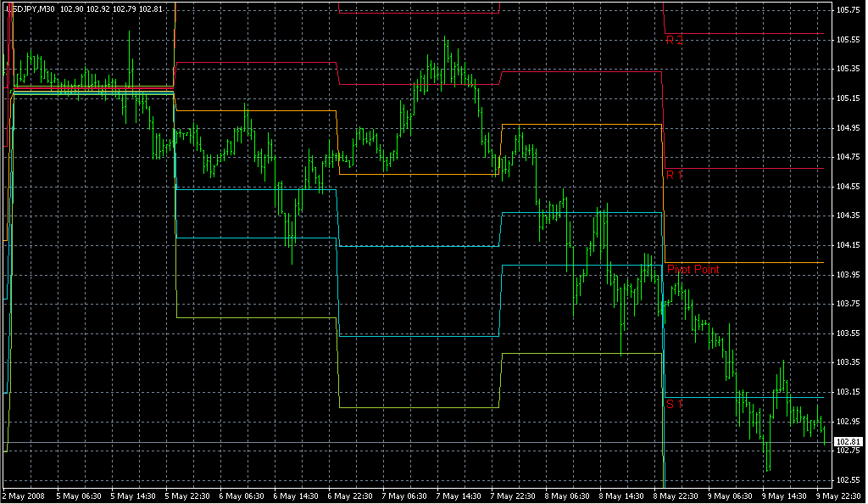Click the 103.35 price scale label
Screen dimensions: 868x504
tap(848, 362)
